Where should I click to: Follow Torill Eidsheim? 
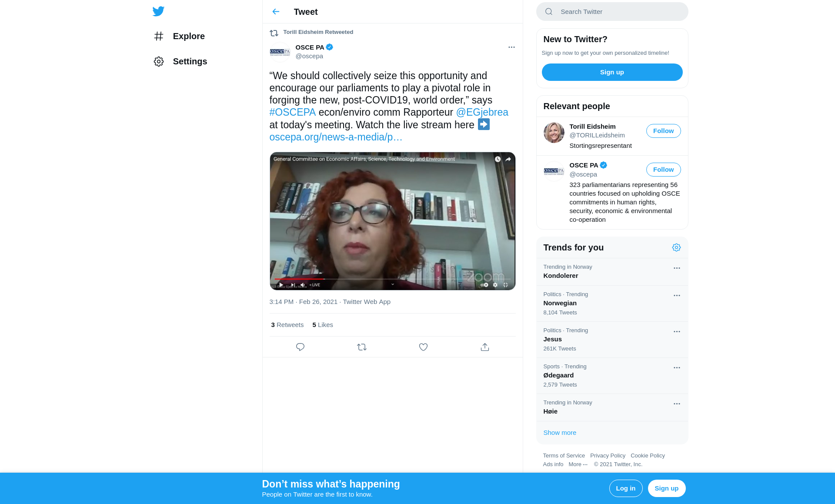click(x=663, y=131)
